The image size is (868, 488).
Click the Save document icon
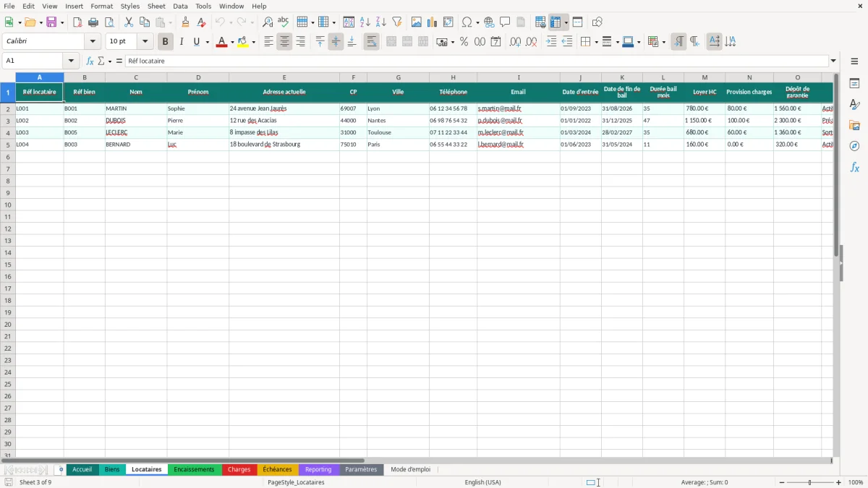[51, 22]
